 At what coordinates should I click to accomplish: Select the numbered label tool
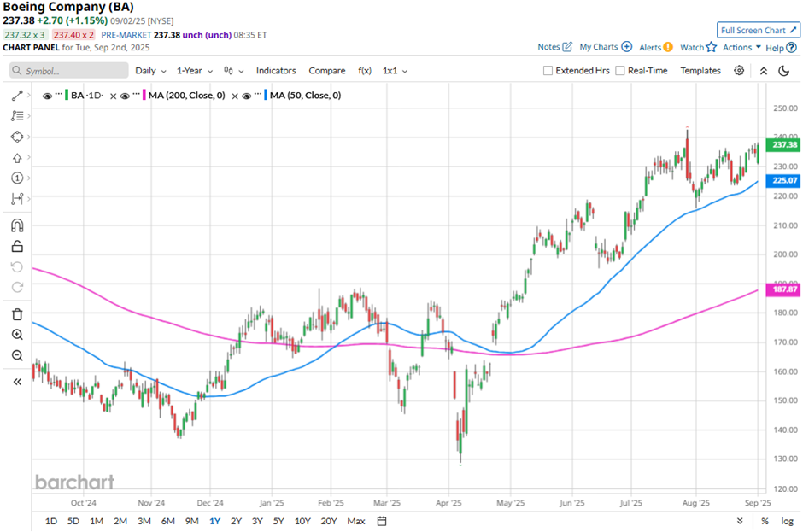(17, 178)
